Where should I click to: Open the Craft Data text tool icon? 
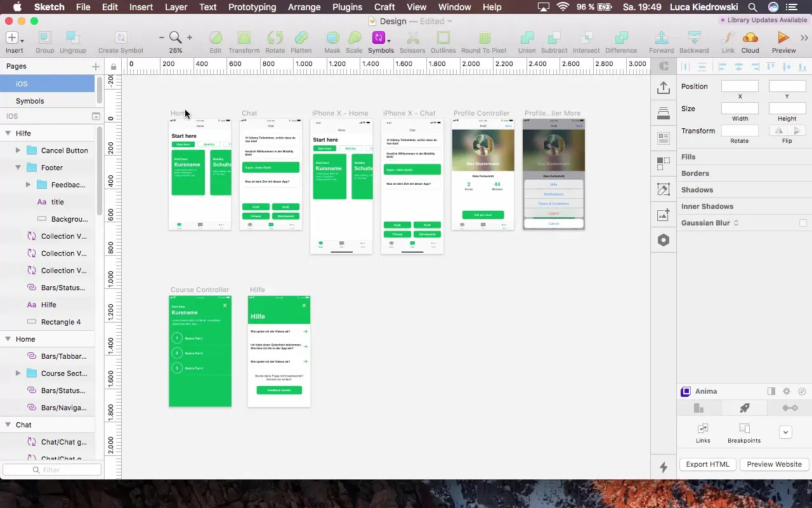664,138
